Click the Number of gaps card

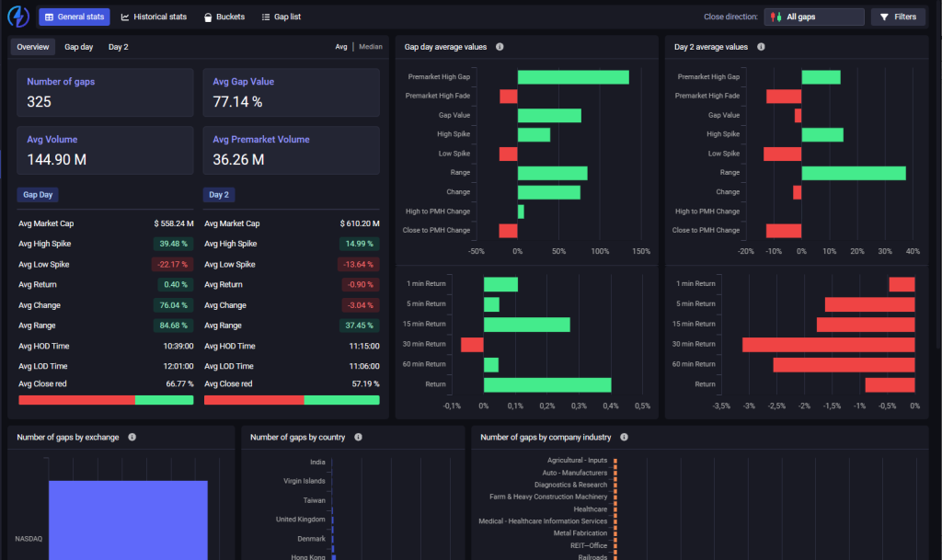point(105,93)
